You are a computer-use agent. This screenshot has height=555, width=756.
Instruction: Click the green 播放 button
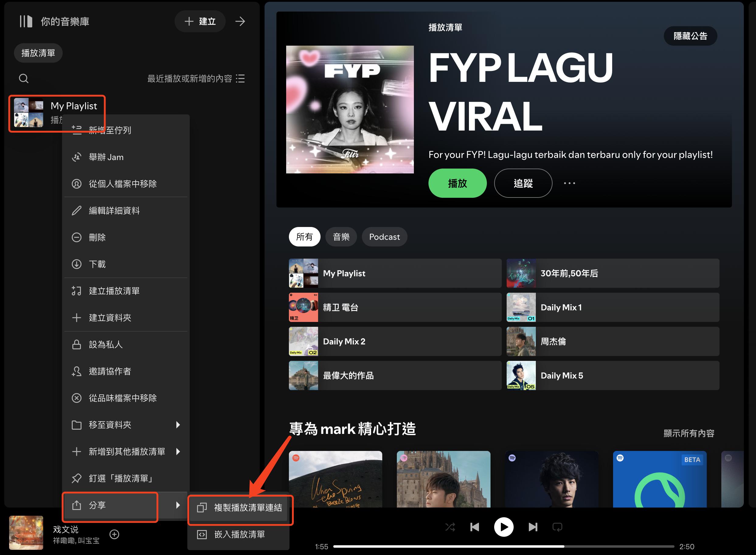point(458,183)
